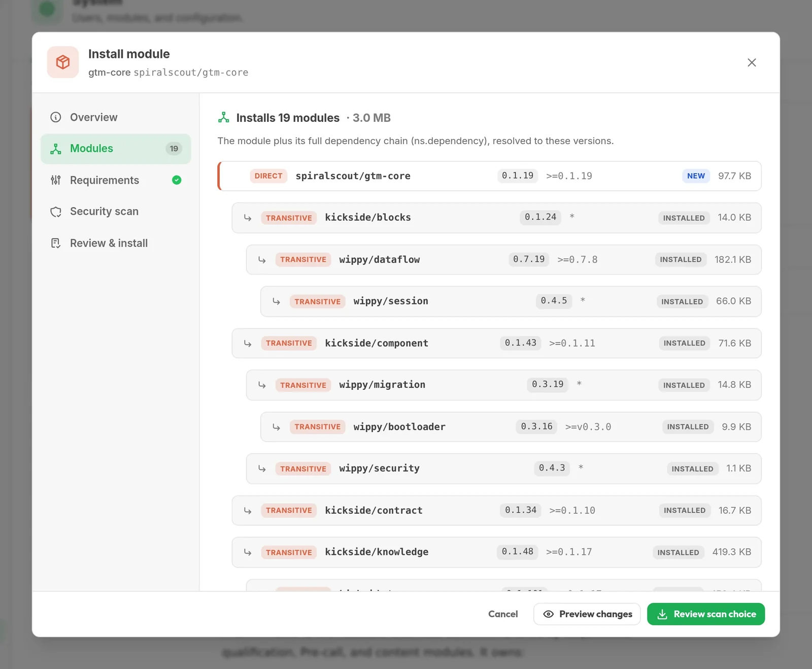
Task: Click the Review & install document icon
Action: coord(56,243)
